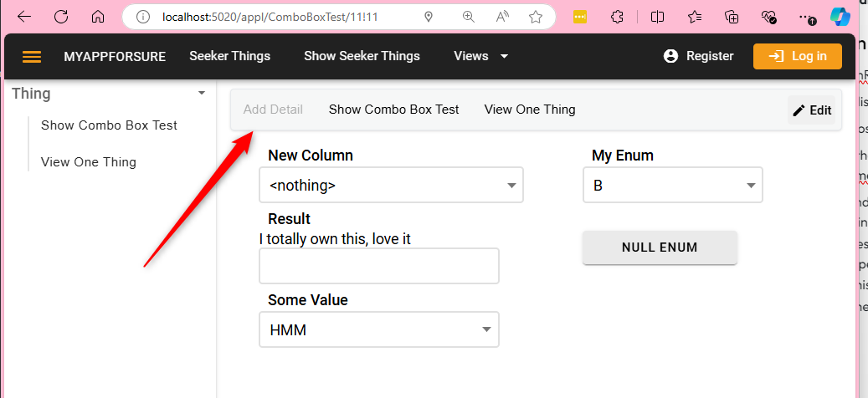Open the Views menu in navbar
This screenshot has height=398, width=868.
pos(480,56)
